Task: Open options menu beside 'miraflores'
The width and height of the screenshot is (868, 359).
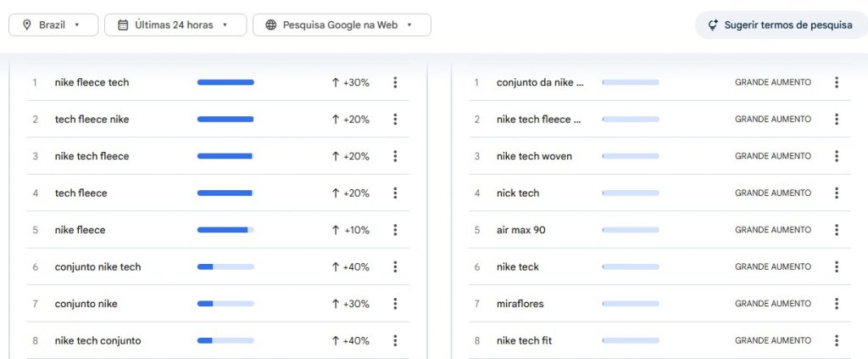Action: coord(837,304)
